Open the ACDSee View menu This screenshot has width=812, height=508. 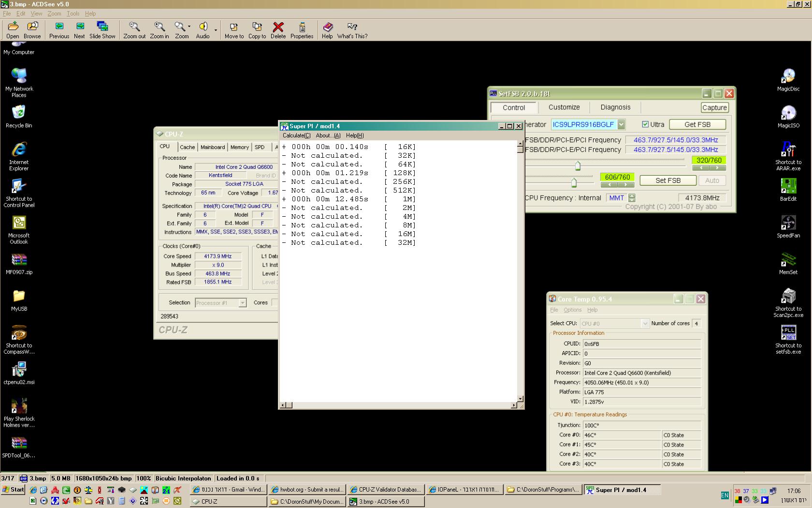click(x=37, y=14)
